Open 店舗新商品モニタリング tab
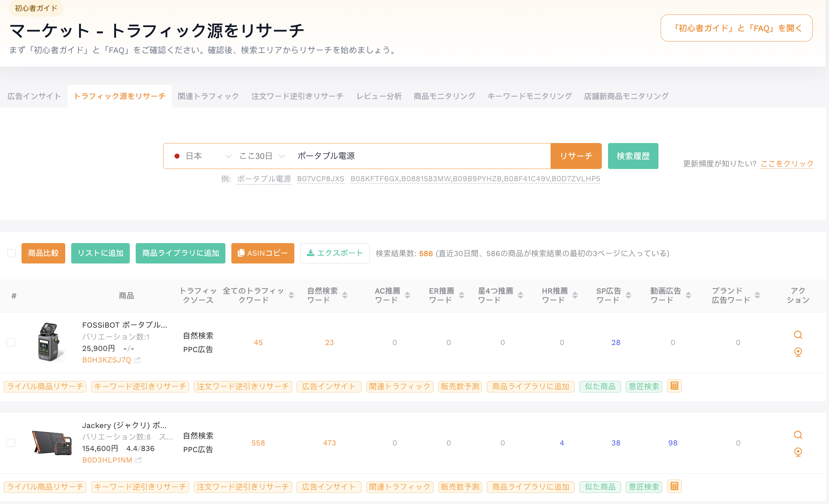The height and width of the screenshot is (504, 829). (x=626, y=96)
